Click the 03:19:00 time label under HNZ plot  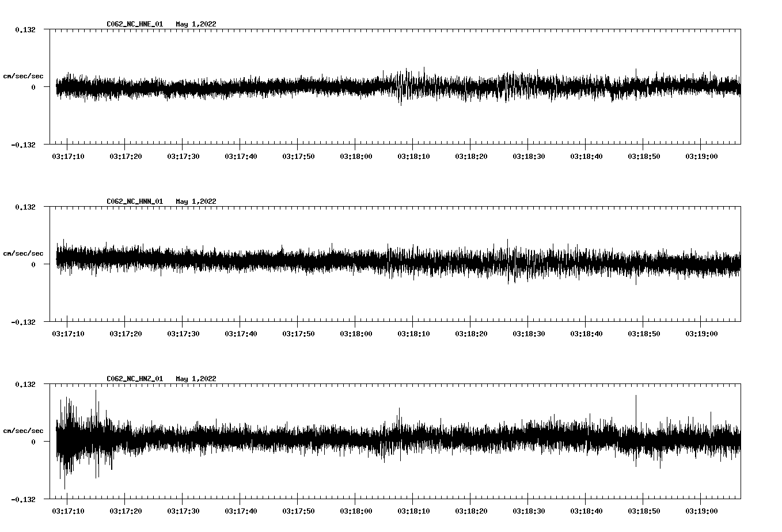coord(701,511)
